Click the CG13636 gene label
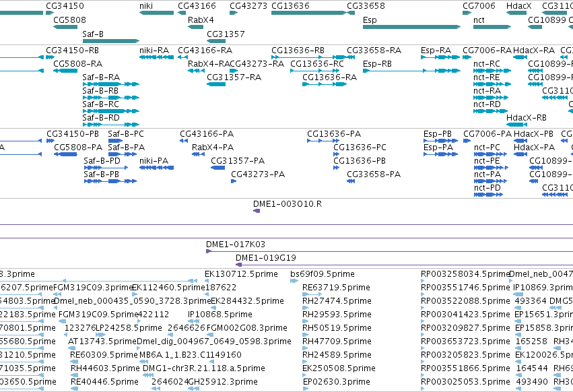This screenshot has height=392, width=573. click(x=290, y=6)
